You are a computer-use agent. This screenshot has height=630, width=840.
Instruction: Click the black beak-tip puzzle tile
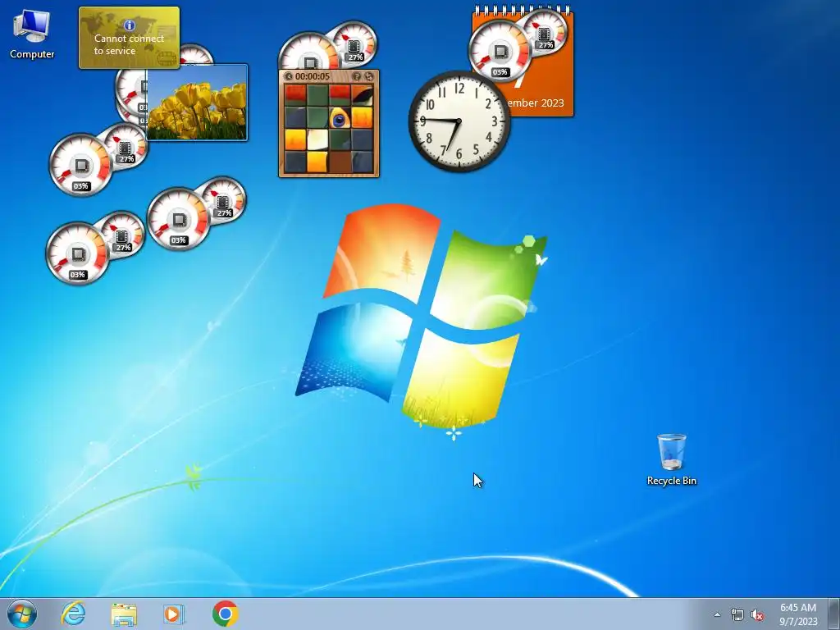(362, 95)
